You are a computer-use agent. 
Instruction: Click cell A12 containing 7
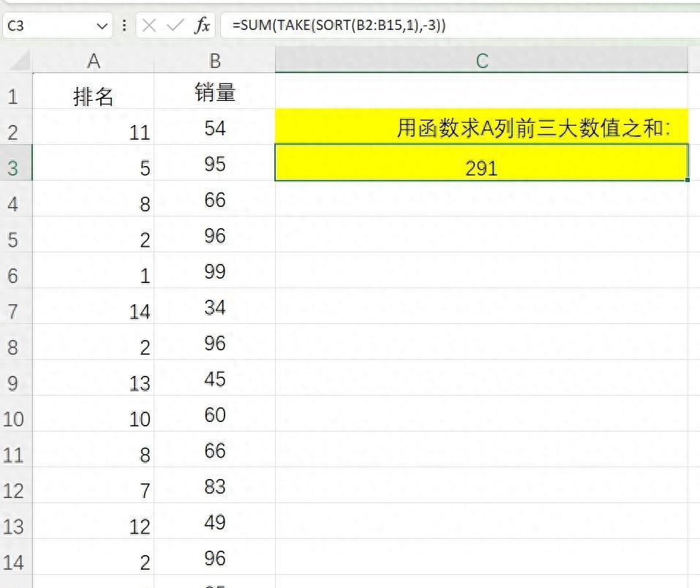94,485
